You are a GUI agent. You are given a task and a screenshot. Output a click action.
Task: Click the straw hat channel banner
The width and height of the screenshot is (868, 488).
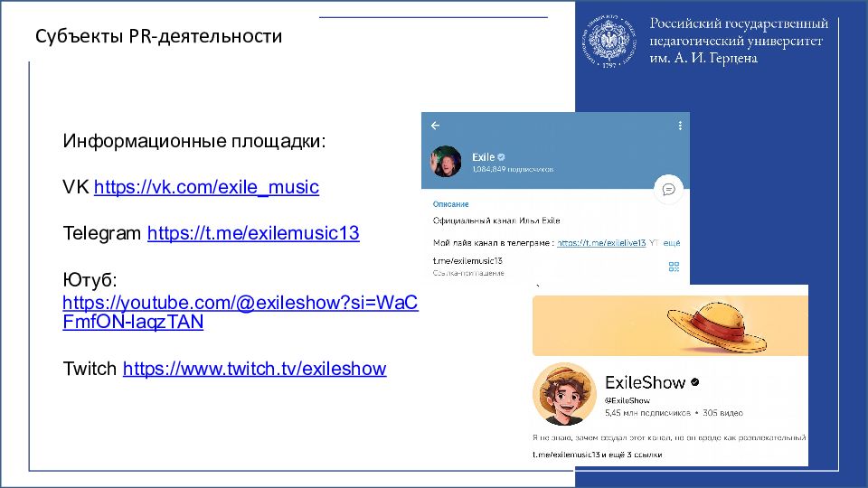pyautogui.click(x=670, y=326)
